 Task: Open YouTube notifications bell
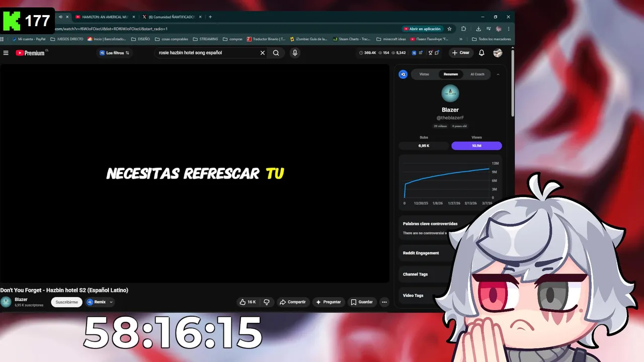[x=481, y=53]
